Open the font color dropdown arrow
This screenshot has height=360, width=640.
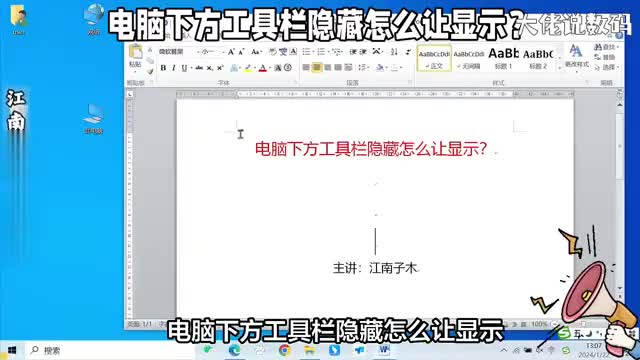point(269,68)
